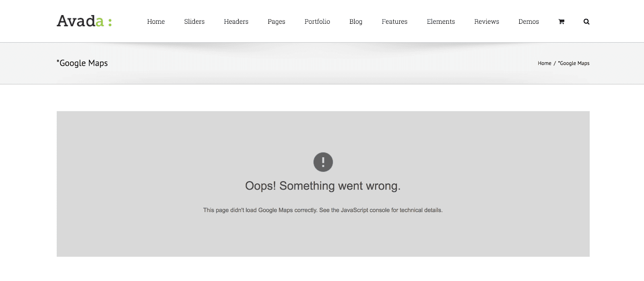644x281 pixels.
Task: Open the Home menu item
Action: [156, 22]
